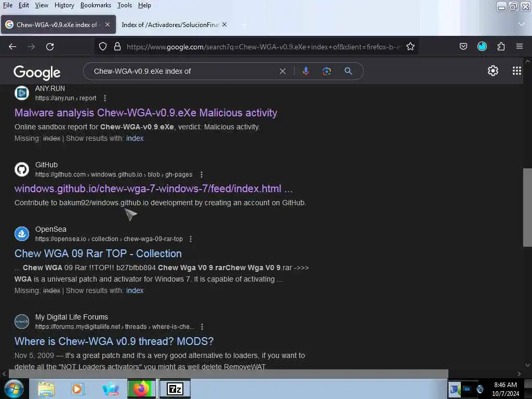Click the padlock site info icon
The height and width of the screenshot is (399, 532).
pos(117,46)
